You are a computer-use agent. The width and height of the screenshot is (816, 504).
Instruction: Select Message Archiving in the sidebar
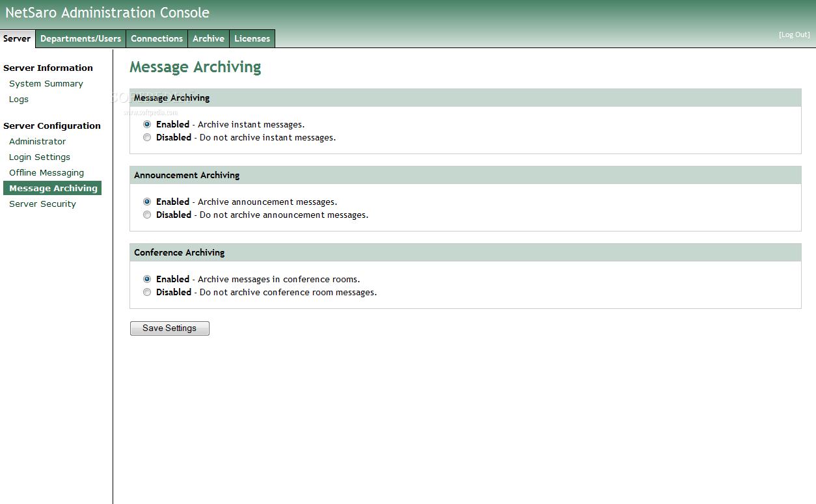(x=52, y=188)
